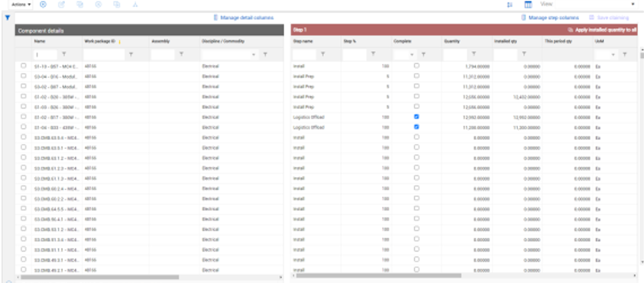Click Apply installed quantity to all

pos(602,30)
